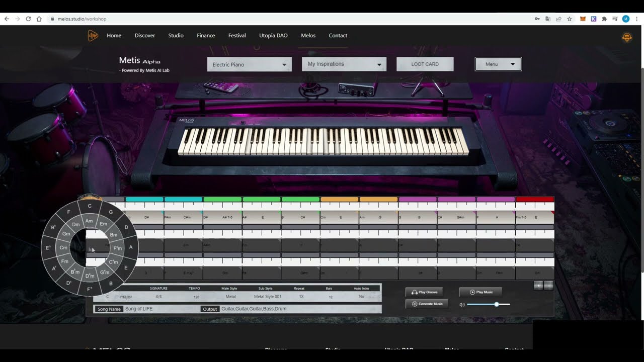The width and height of the screenshot is (644, 362).
Task: Change the Repeat value 1X
Action: tap(301, 297)
